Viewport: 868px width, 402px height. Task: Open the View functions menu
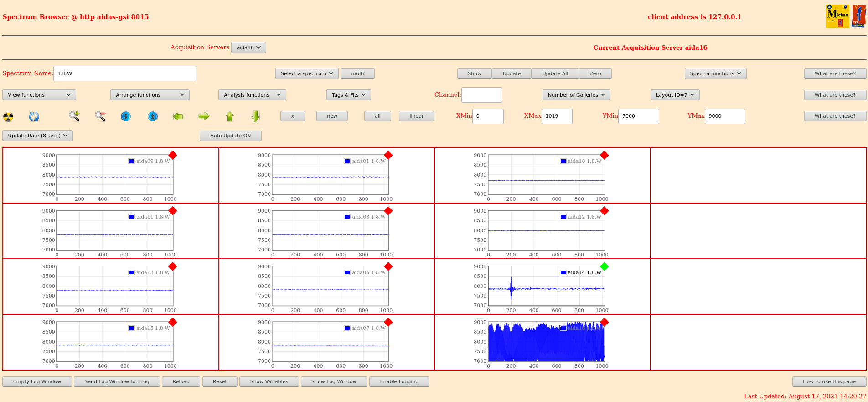pyautogui.click(x=39, y=95)
